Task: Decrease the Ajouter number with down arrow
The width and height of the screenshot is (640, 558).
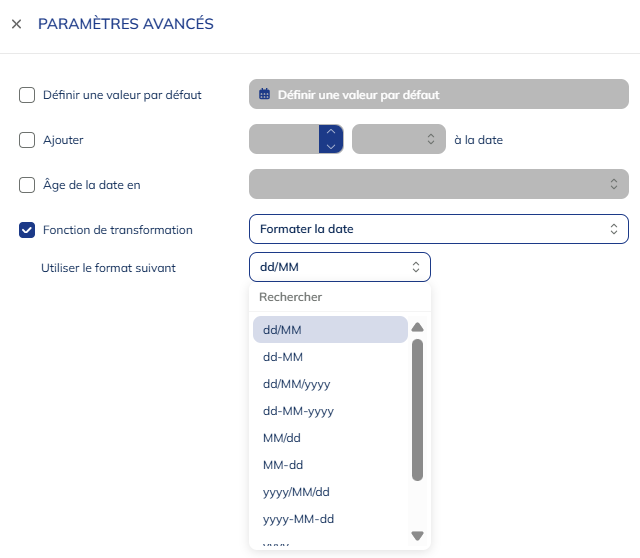Action: [331, 147]
